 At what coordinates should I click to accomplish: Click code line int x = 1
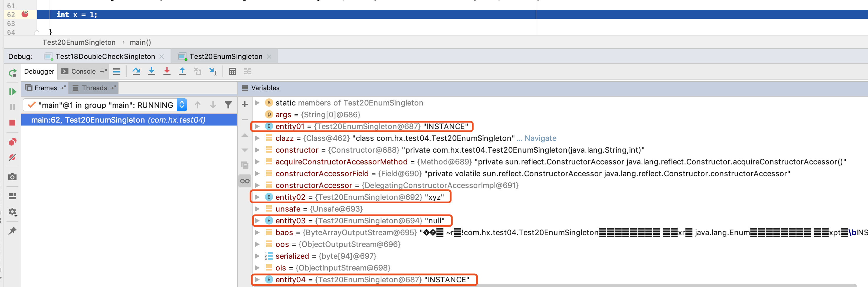(77, 14)
